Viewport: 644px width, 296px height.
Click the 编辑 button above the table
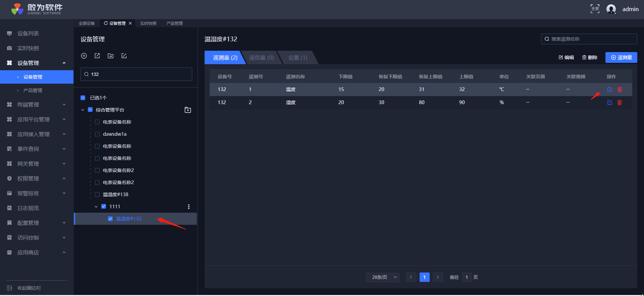point(566,57)
